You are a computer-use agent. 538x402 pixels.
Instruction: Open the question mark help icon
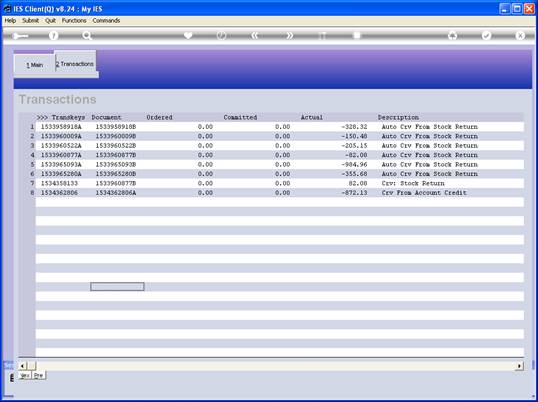point(53,35)
